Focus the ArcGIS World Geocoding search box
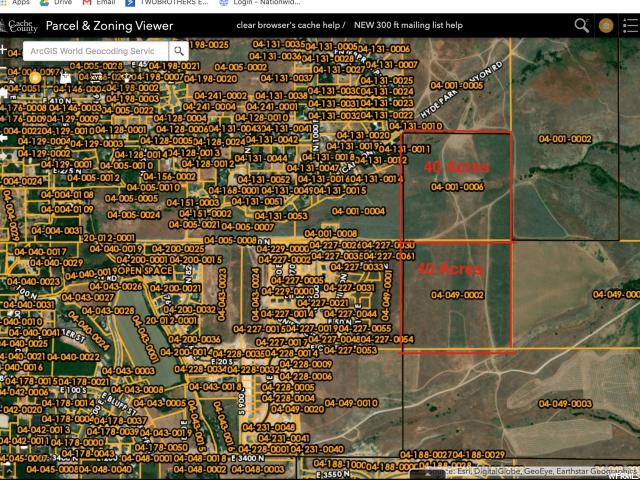Screen dimensions: 640x480 tap(96, 51)
